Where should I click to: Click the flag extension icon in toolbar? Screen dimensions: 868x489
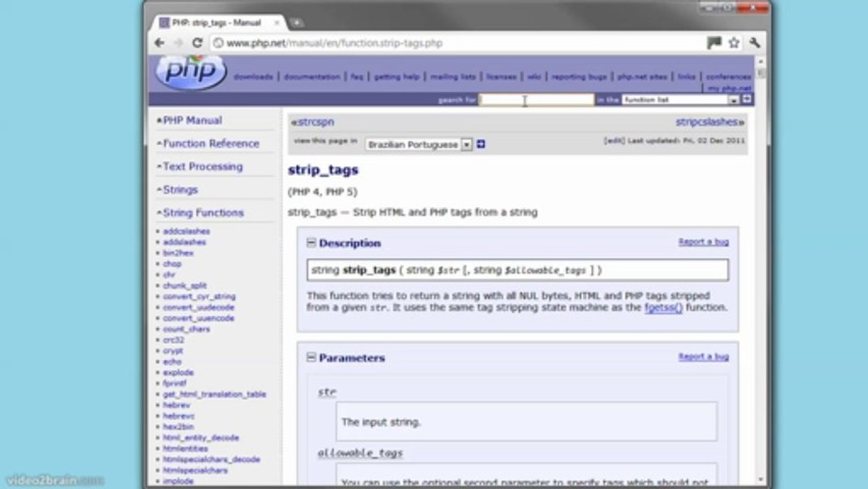[714, 43]
